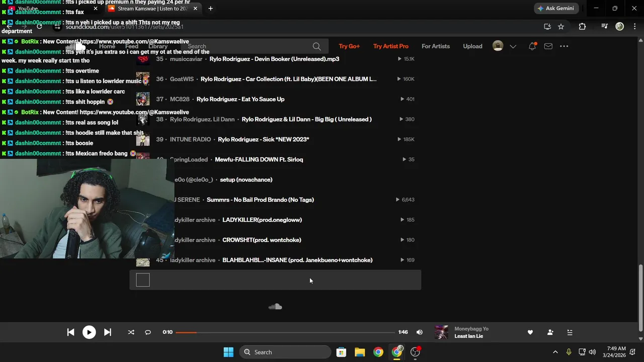Open SoundCloud messages envelope
644x362 pixels.
[548, 46]
